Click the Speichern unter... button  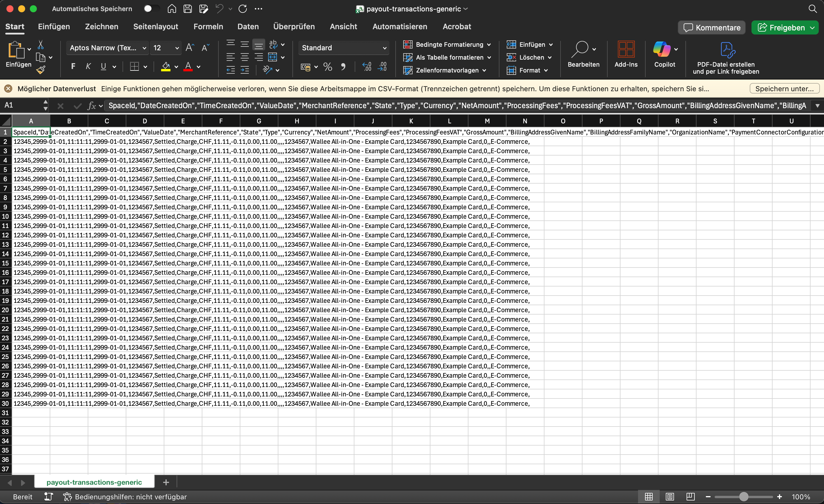pos(784,89)
